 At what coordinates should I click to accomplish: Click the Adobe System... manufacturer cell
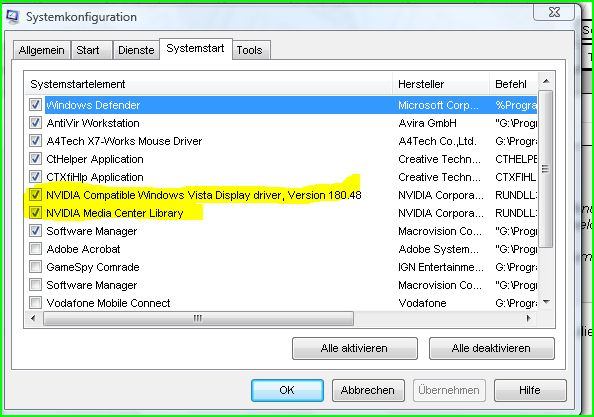coord(438,249)
